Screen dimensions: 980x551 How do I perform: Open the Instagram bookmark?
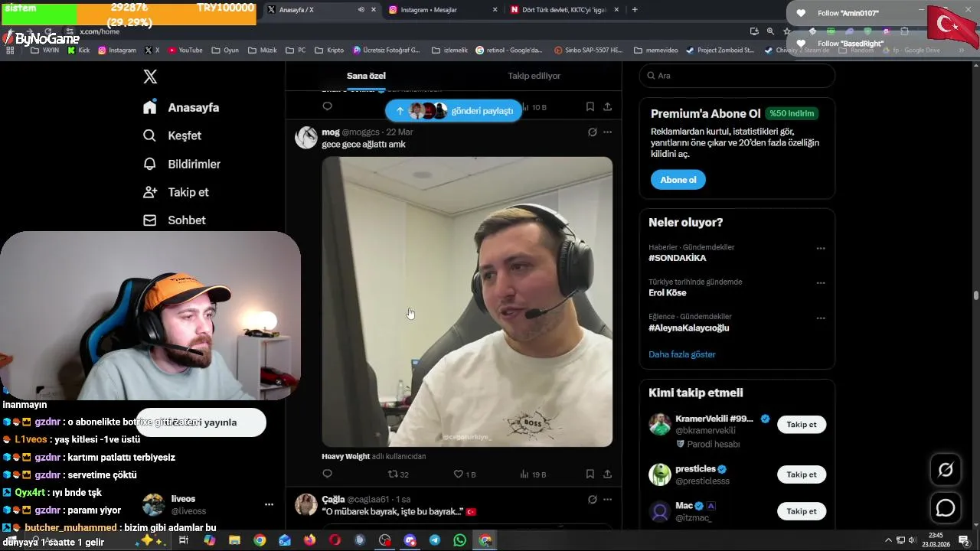pyautogui.click(x=117, y=51)
